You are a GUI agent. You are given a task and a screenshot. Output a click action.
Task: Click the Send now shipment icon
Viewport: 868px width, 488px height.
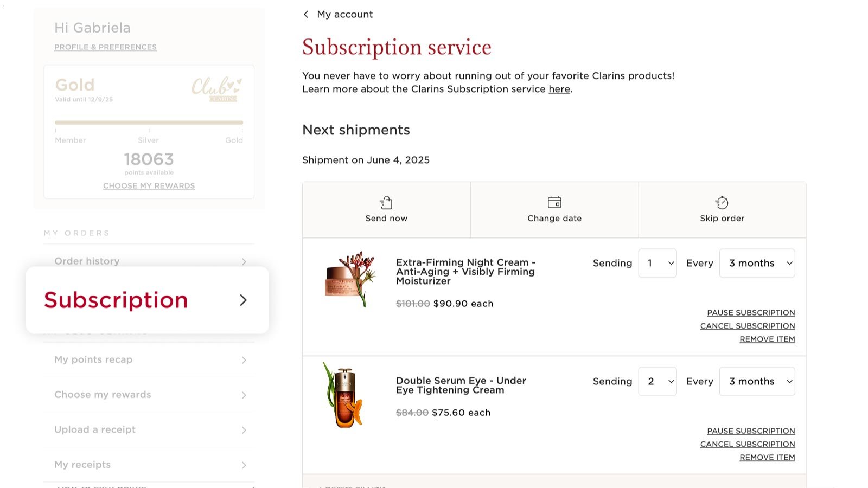[386, 202]
